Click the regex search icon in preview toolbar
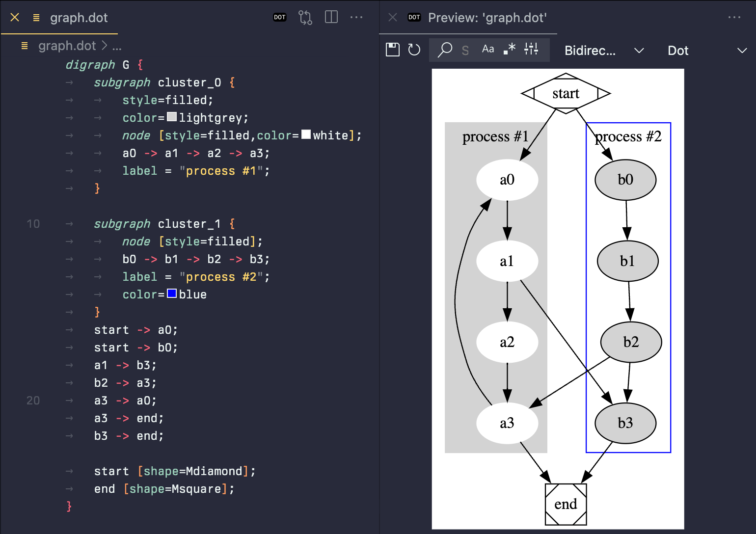Image resolution: width=756 pixels, height=534 pixels. click(509, 49)
